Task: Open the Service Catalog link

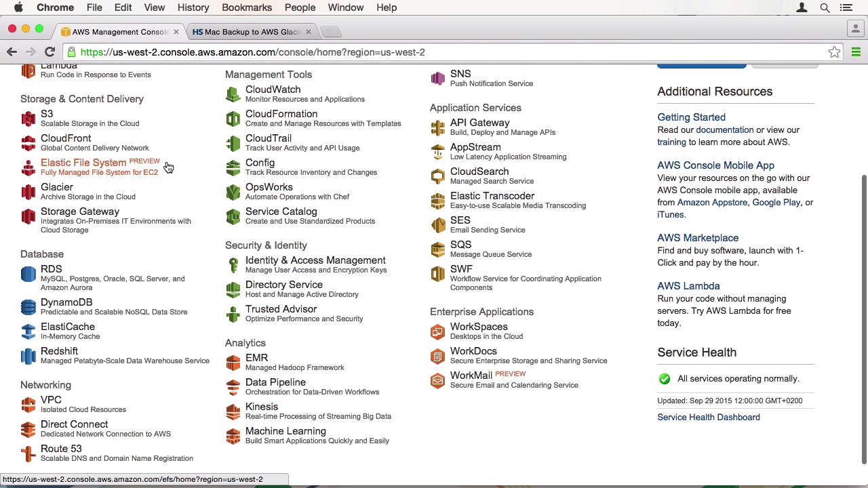Action: pos(281,211)
